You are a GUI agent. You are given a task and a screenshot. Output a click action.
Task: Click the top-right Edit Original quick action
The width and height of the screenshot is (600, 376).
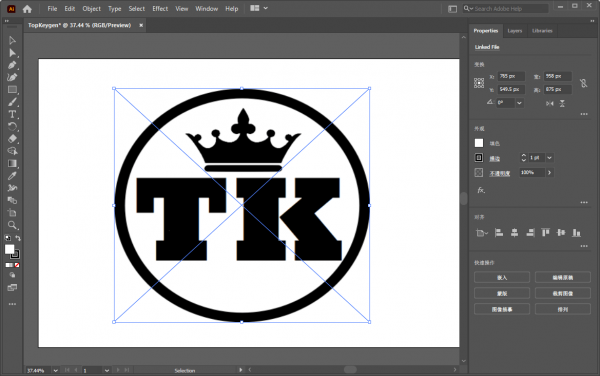tap(562, 277)
